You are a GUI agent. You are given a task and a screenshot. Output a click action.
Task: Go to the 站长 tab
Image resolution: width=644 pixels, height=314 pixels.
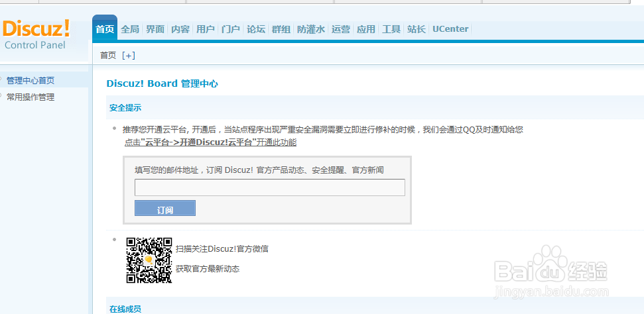pos(417,29)
